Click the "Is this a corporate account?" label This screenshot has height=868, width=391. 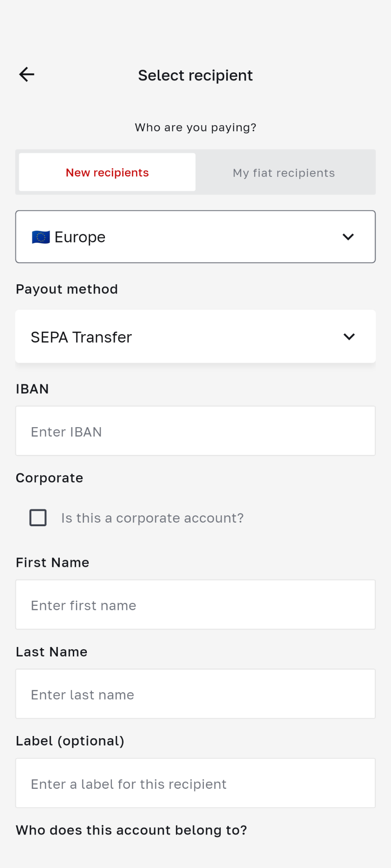click(x=152, y=518)
